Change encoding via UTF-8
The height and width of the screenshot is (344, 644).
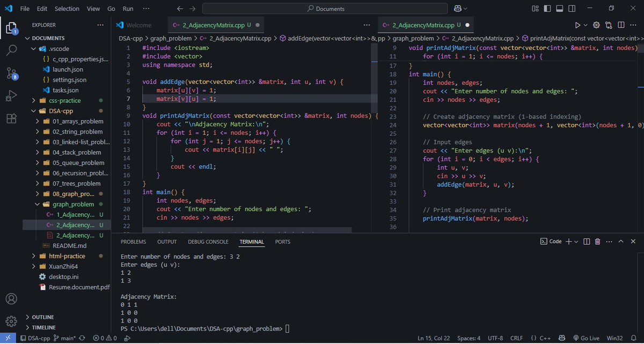pyautogui.click(x=495, y=339)
